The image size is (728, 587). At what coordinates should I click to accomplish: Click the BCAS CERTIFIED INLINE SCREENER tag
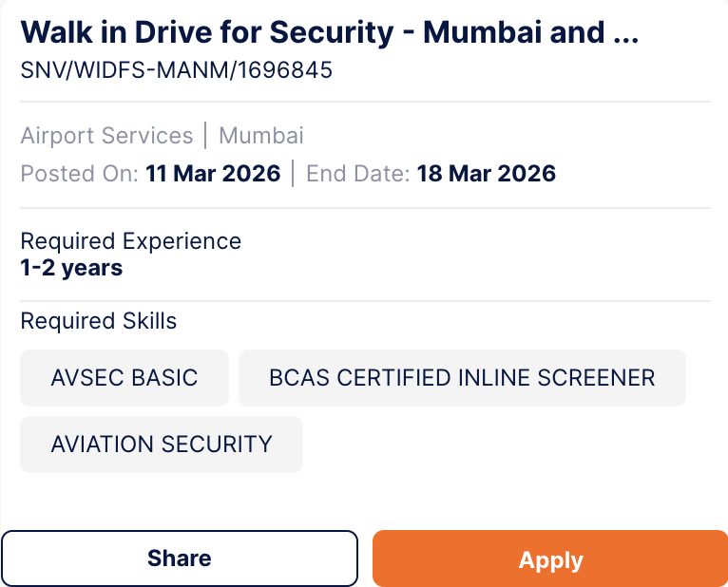coord(462,378)
